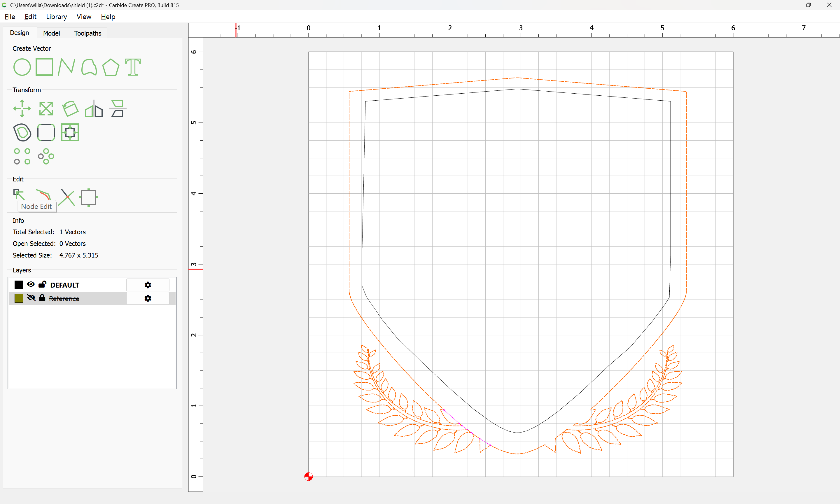Select the Polygon vector tool
840x504 pixels.
(111, 67)
